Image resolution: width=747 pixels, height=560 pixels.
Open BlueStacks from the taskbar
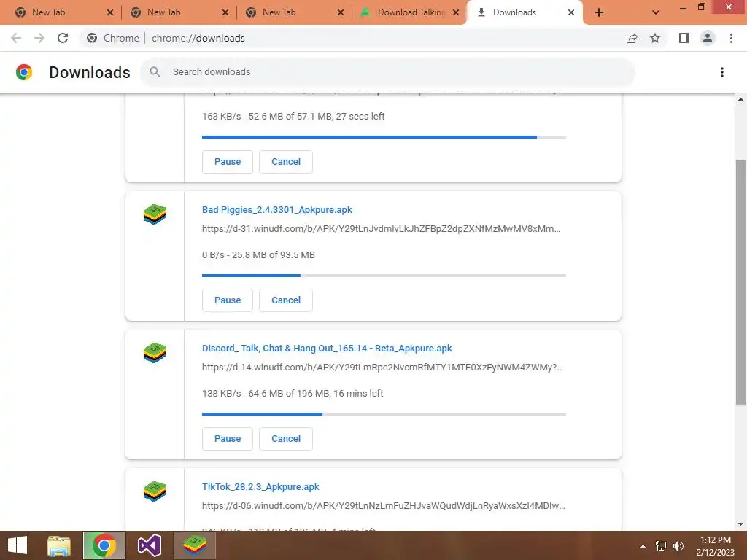(194, 545)
